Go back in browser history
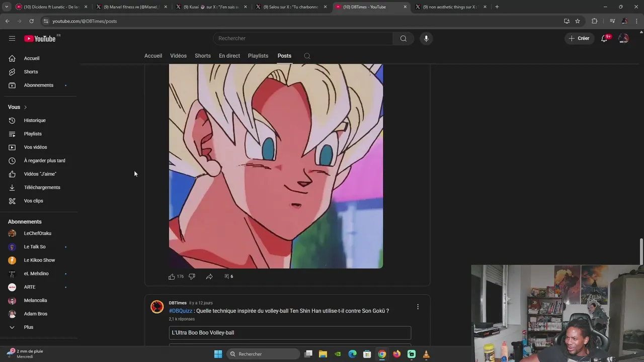This screenshot has width=644, height=362. tap(7, 21)
